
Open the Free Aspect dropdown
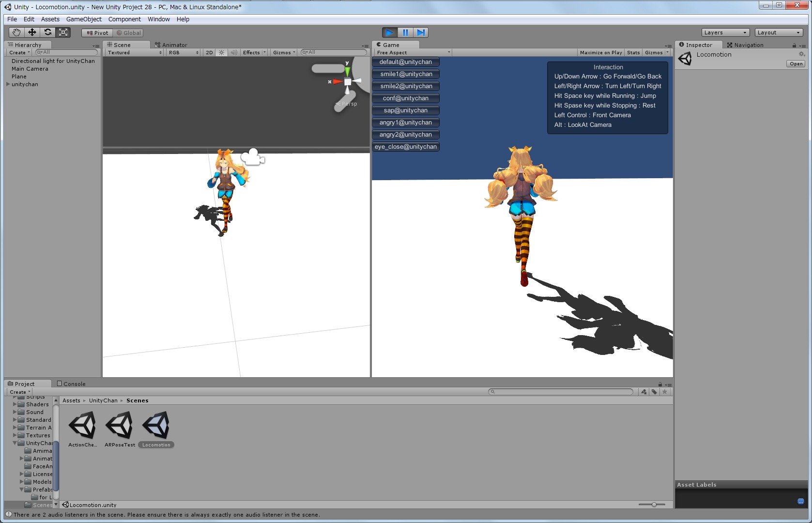413,52
